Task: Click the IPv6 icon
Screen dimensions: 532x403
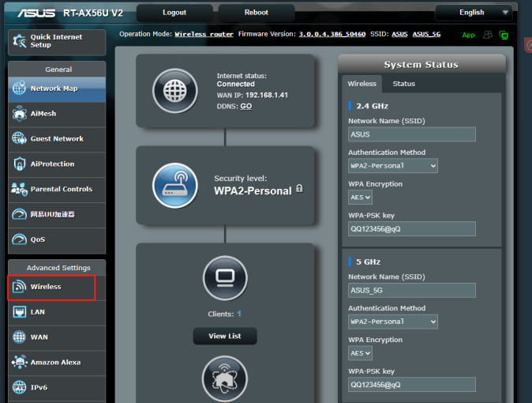Action: point(20,387)
